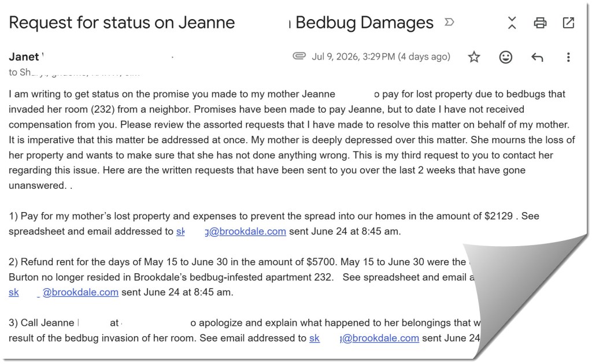Open the email in a new window
This screenshot has width=592, height=364.
click(x=568, y=23)
